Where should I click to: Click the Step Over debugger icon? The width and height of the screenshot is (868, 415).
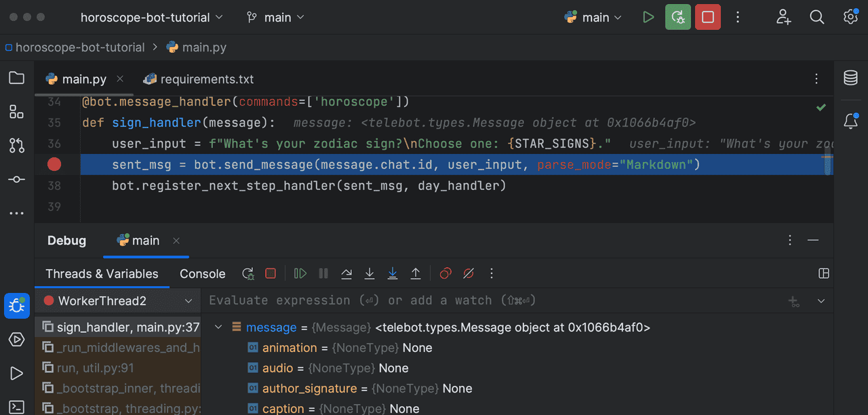point(347,273)
